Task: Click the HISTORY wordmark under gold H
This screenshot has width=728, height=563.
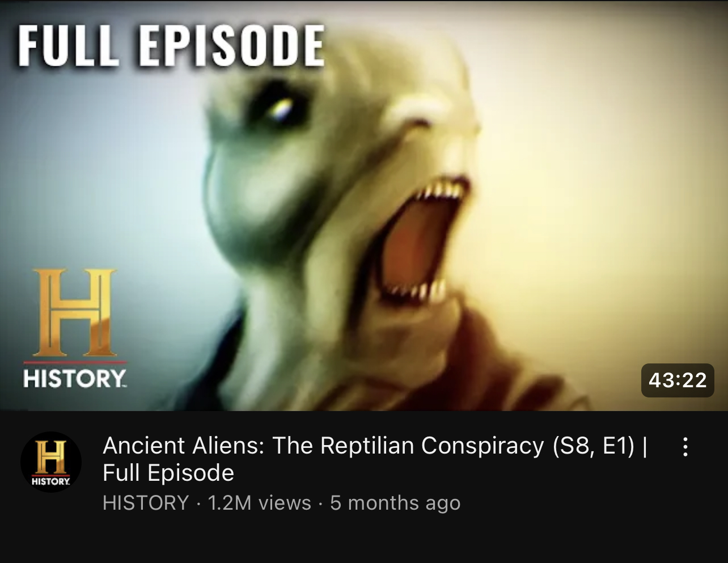Action: click(75, 378)
